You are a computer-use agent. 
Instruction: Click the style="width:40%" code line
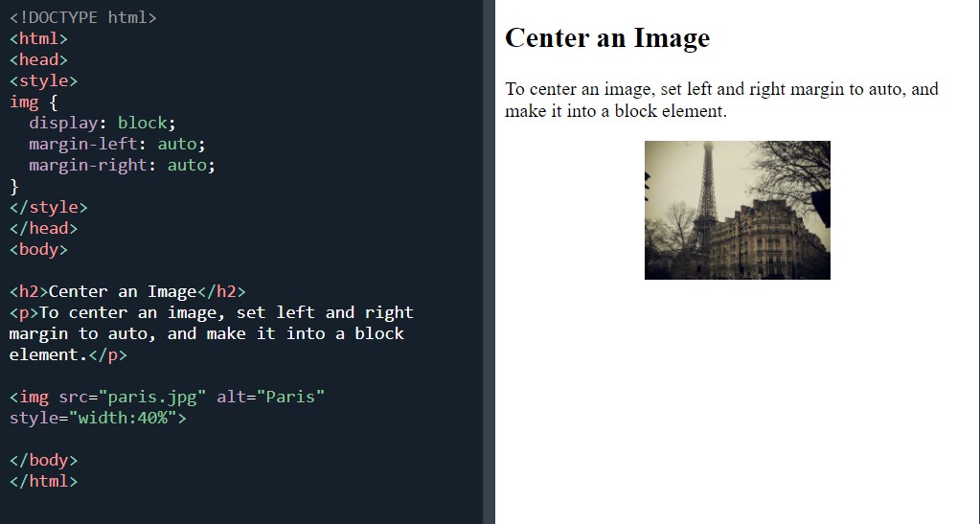(98, 419)
